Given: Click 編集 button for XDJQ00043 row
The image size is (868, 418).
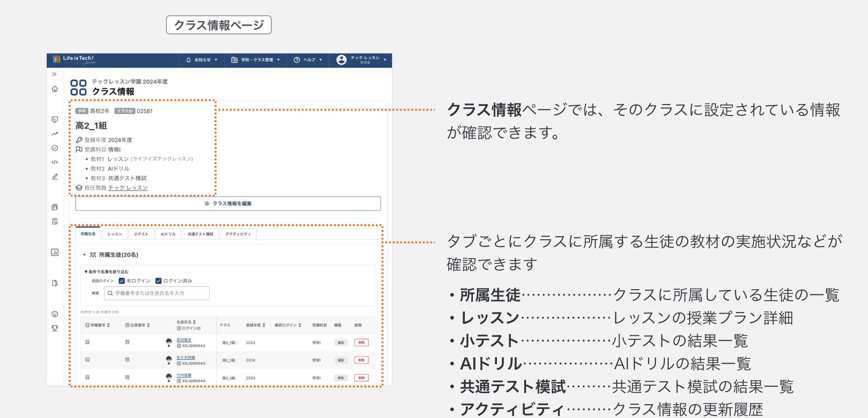Looking at the screenshot, I should [x=341, y=360].
